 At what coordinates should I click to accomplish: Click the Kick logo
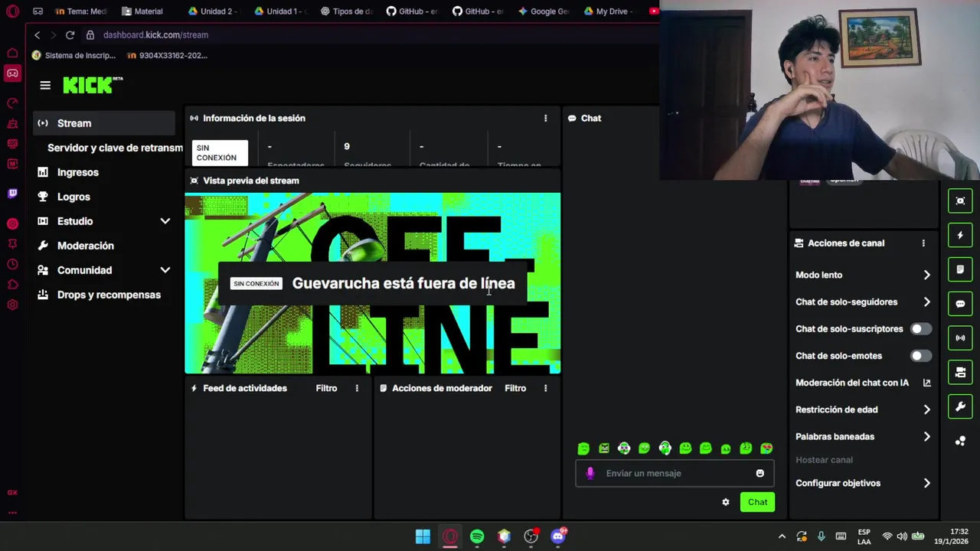93,85
